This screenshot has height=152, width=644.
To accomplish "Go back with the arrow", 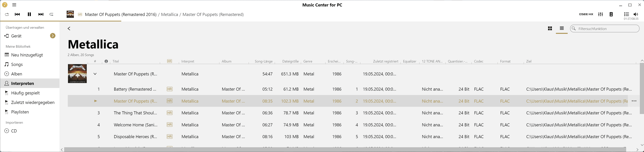I will click(x=69, y=28).
